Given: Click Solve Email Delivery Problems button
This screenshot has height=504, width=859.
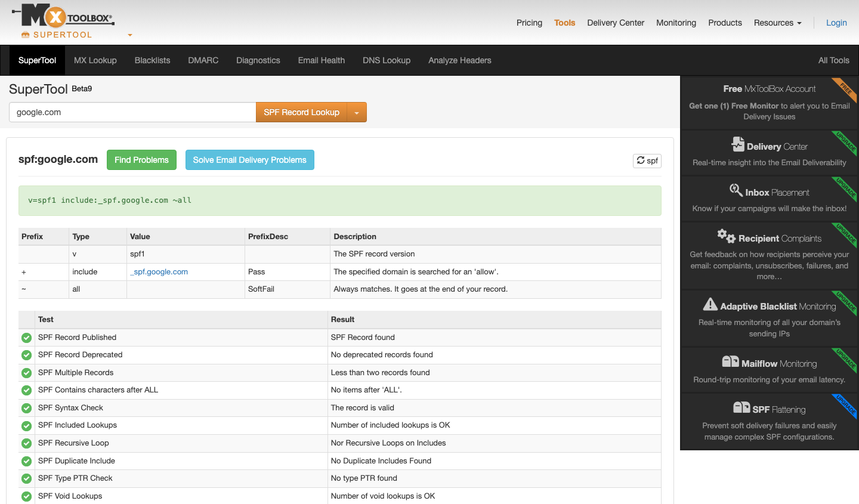Looking at the screenshot, I should [x=249, y=160].
